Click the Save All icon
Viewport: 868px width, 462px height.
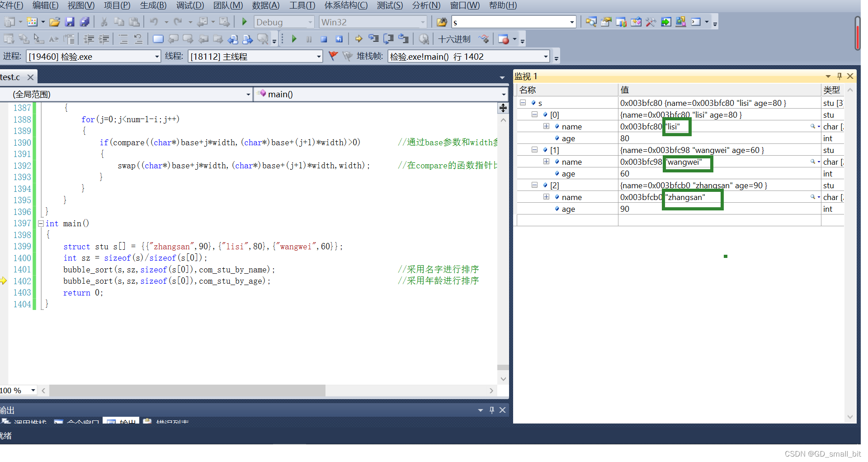84,22
